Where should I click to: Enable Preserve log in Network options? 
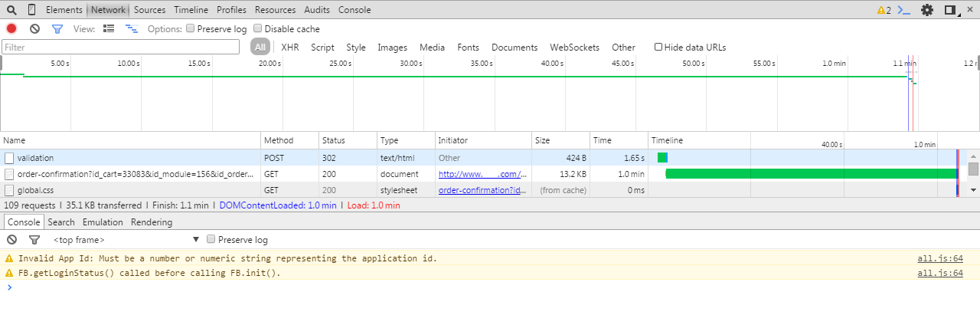[190, 28]
